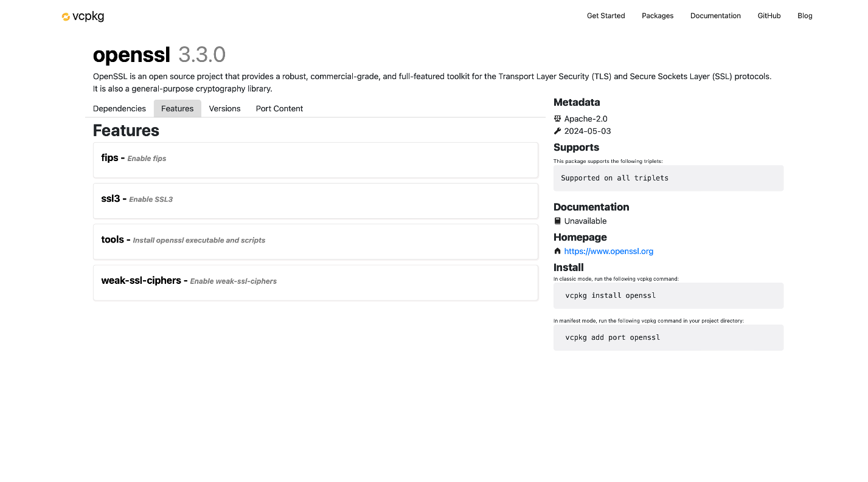Select the tools feature card
868x482 pixels.
click(315, 241)
